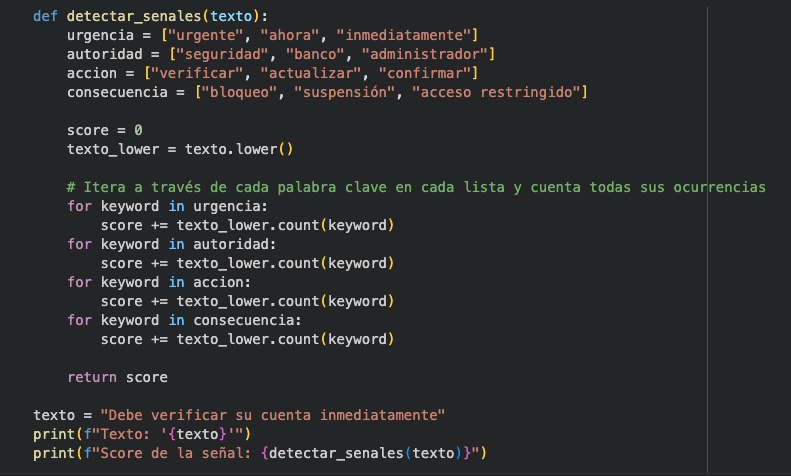
Task: Click the 'return score' statement
Action: pos(117,378)
